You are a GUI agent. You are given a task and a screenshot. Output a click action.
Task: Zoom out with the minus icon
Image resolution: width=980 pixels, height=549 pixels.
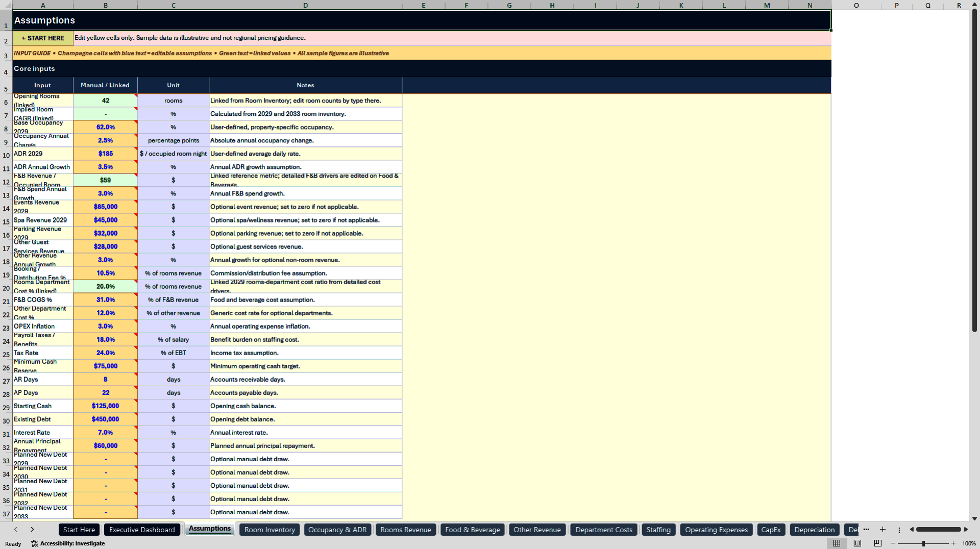pos(893,543)
